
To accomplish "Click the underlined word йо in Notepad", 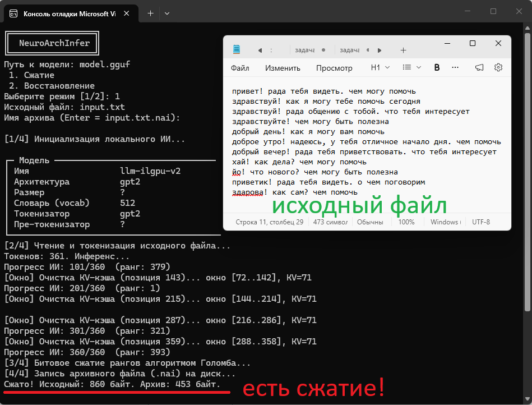I will coord(236,172).
